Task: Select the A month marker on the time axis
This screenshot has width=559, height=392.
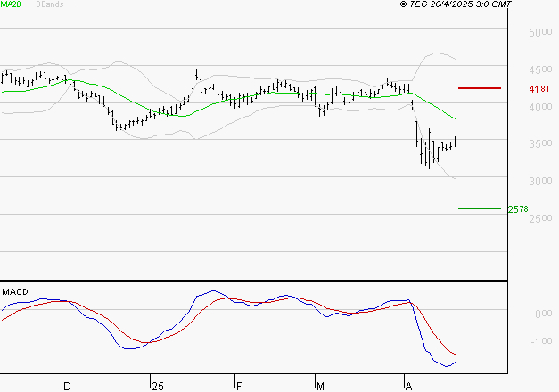Action: pyautogui.click(x=408, y=386)
